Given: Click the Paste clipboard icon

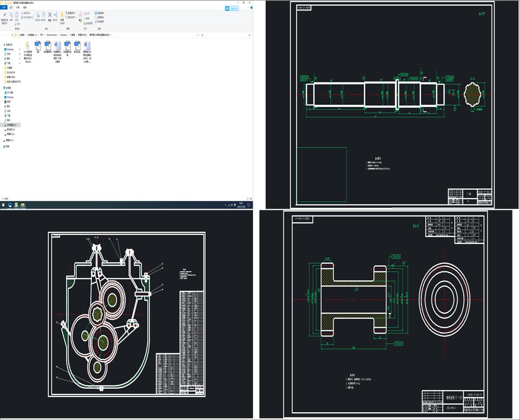Looking at the screenshot, I should (17, 15).
